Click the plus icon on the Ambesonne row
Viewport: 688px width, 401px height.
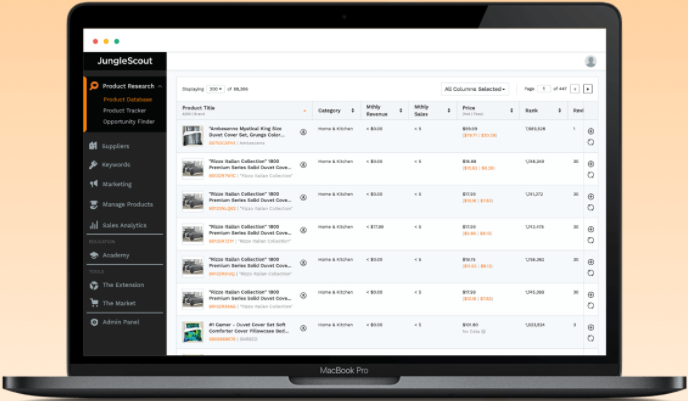(591, 131)
